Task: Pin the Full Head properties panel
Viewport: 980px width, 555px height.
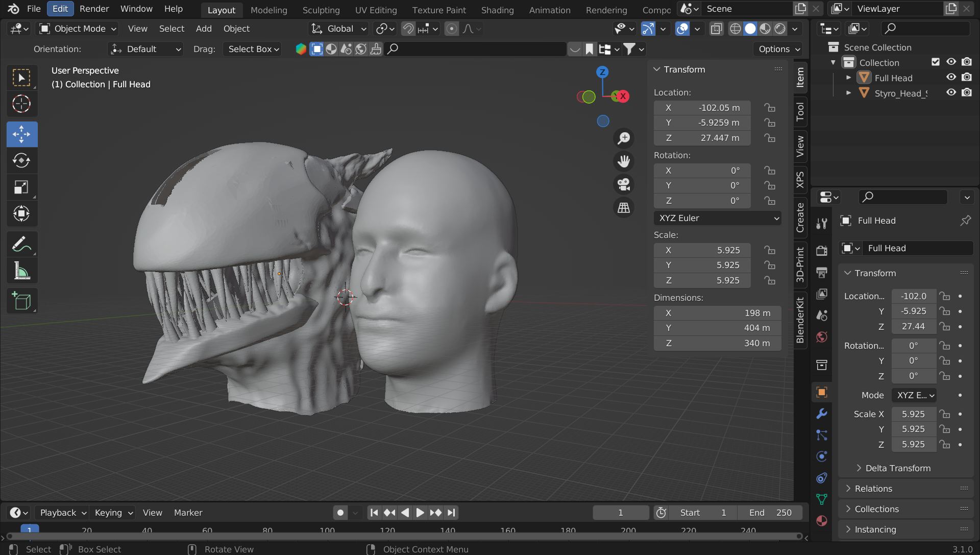Action: (x=965, y=221)
